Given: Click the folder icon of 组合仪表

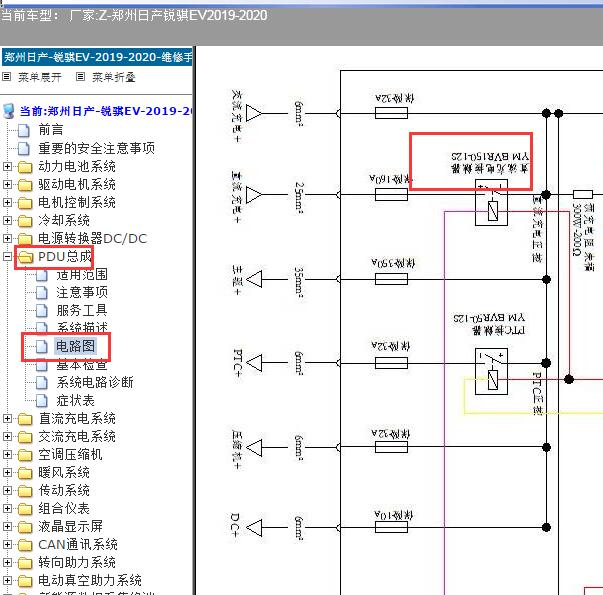Looking at the screenshot, I should pos(25,509).
